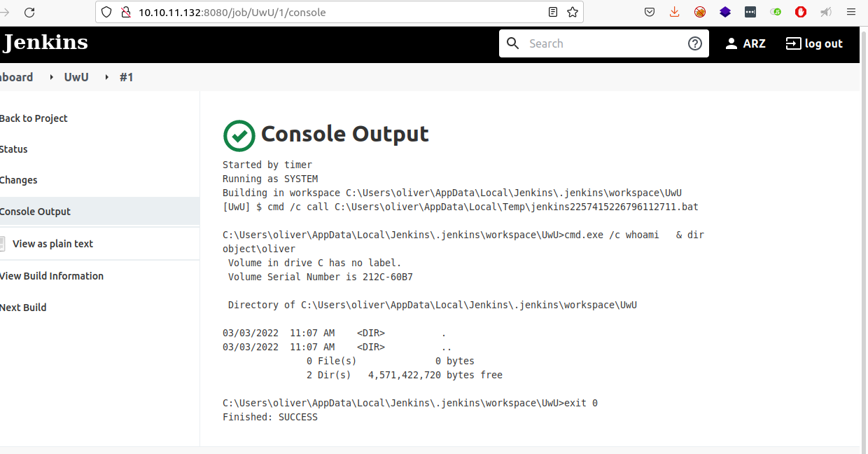Open the Firefox hamburger application menu
This screenshot has height=454, width=868.
[x=851, y=12]
